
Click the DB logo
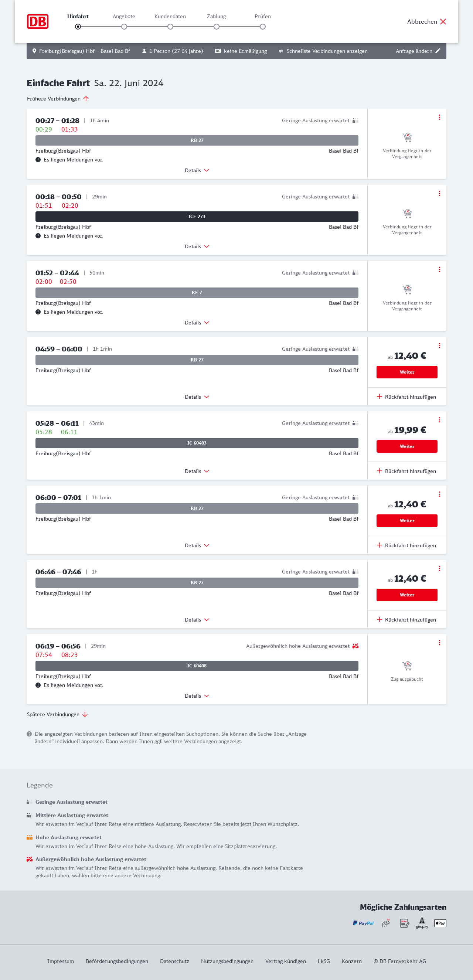point(38,21)
